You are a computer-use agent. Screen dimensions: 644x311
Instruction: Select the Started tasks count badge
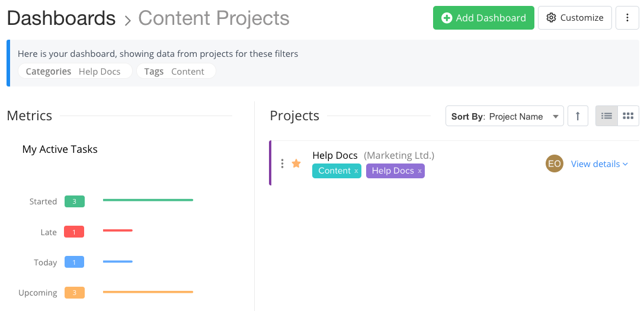75,201
